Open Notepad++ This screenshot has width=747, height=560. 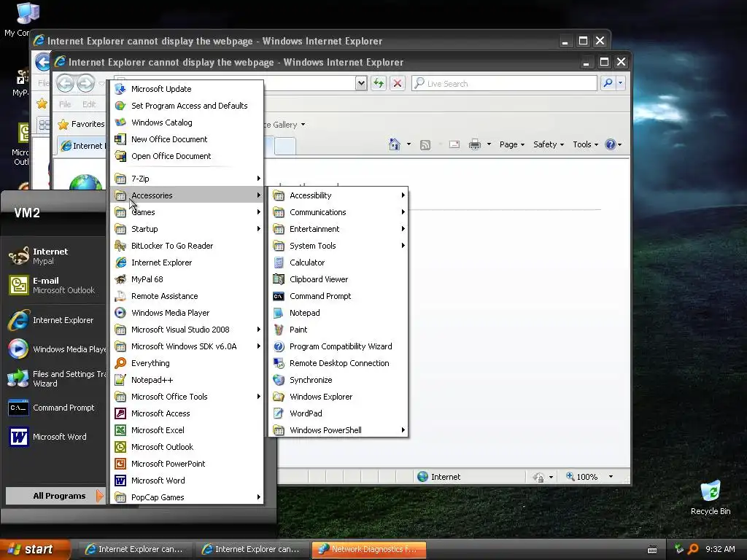click(x=187, y=379)
